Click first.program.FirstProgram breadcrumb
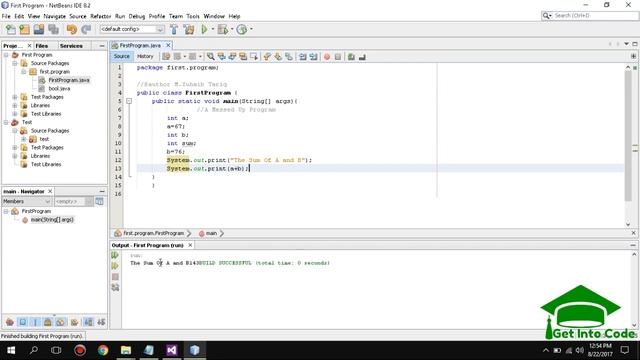Image resolution: width=640 pixels, height=360 pixels. [x=153, y=233]
